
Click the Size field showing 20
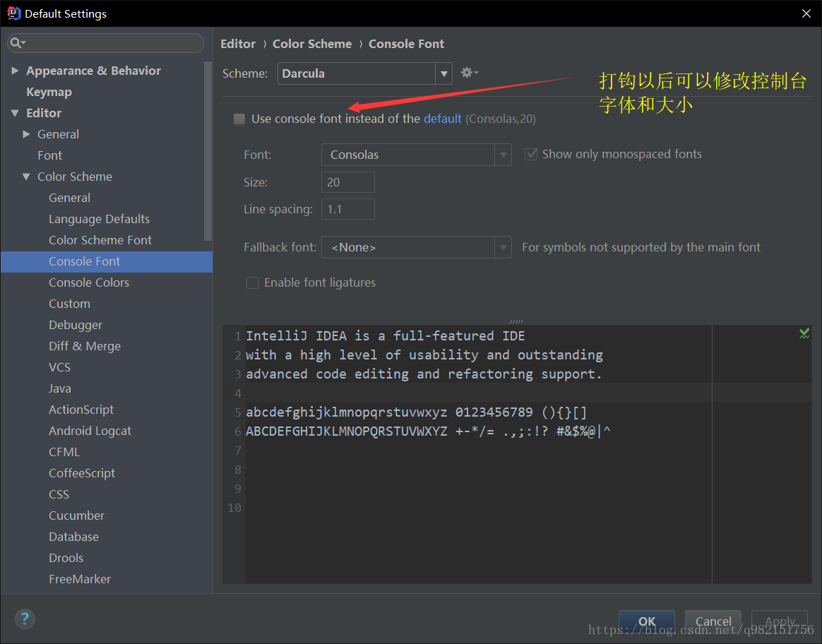(347, 182)
